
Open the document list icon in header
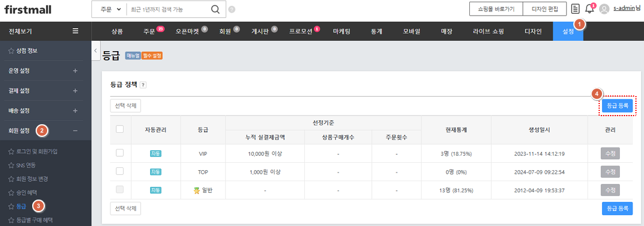576,9
